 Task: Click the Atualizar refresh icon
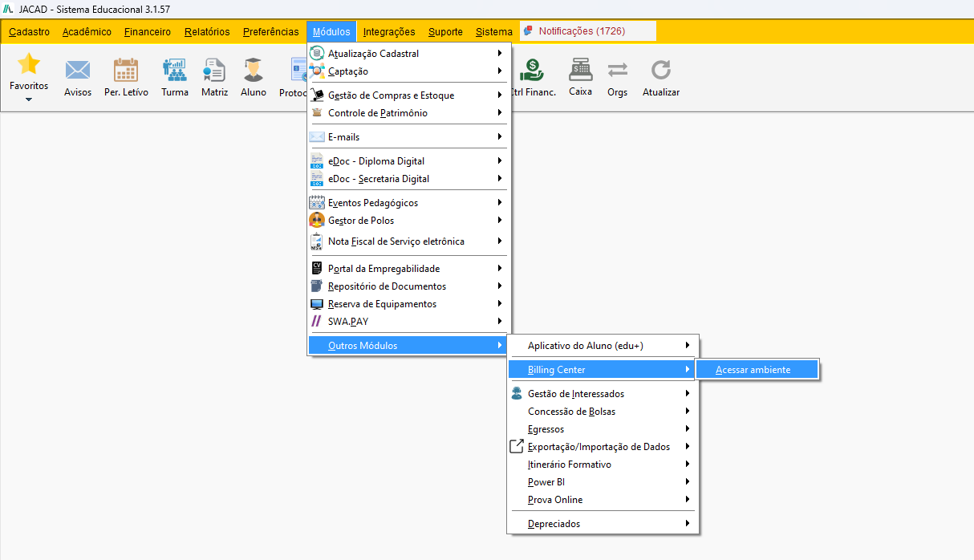point(661,71)
